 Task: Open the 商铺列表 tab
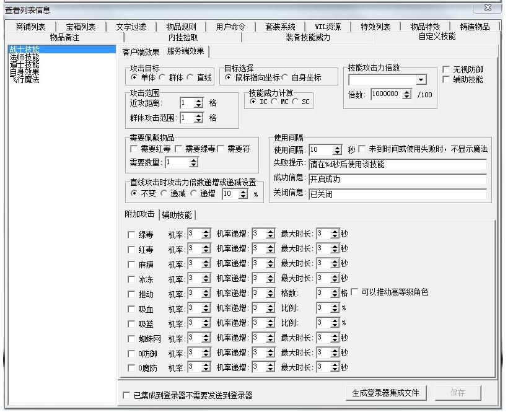pyautogui.click(x=31, y=27)
